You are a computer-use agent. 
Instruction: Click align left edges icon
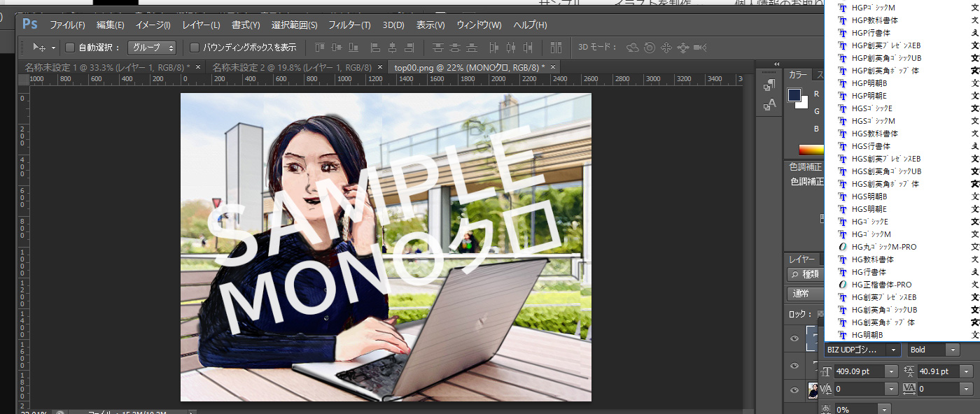coord(375,48)
